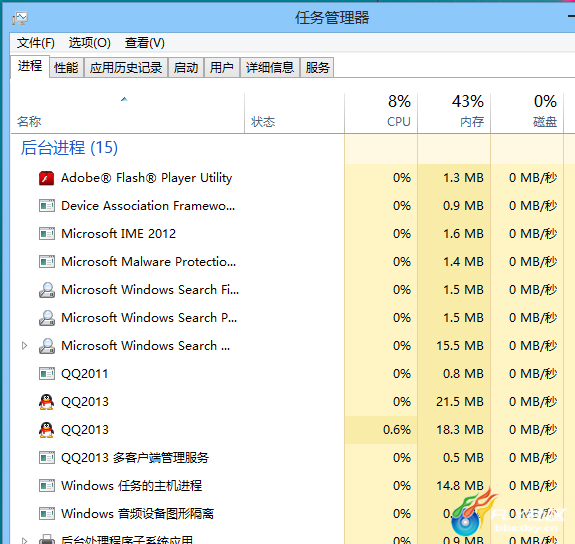Click the Task Manager title bar icon
The height and width of the screenshot is (544, 575).
point(20,18)
